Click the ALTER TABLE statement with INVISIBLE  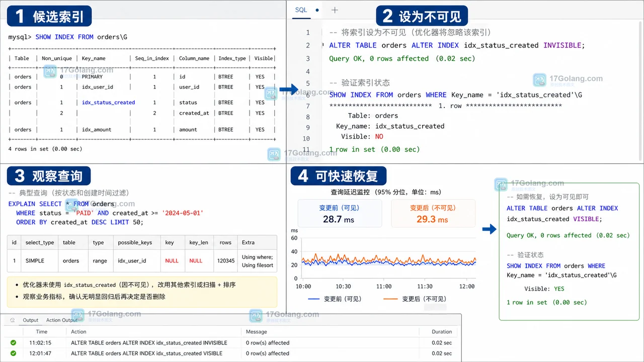(457, 45)
